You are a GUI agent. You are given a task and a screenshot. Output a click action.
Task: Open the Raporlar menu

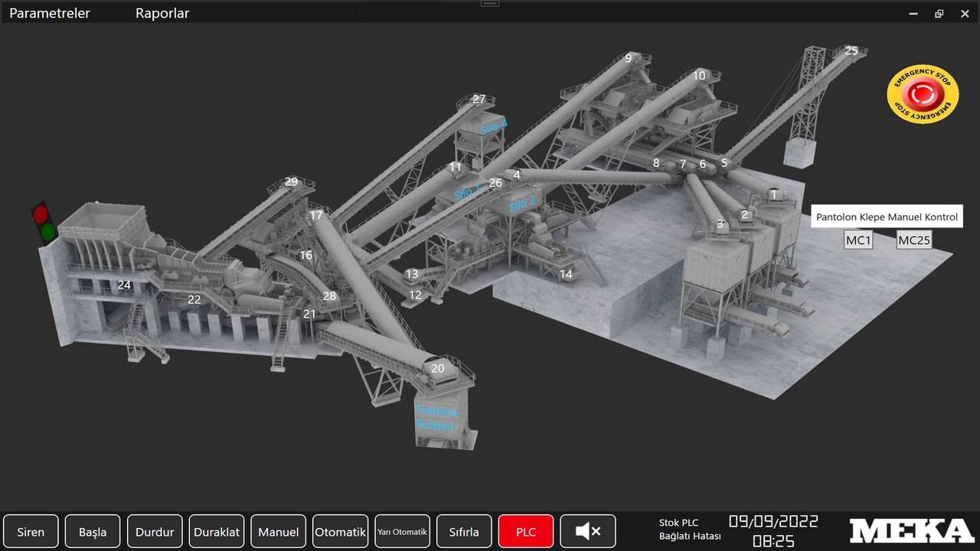162,13
